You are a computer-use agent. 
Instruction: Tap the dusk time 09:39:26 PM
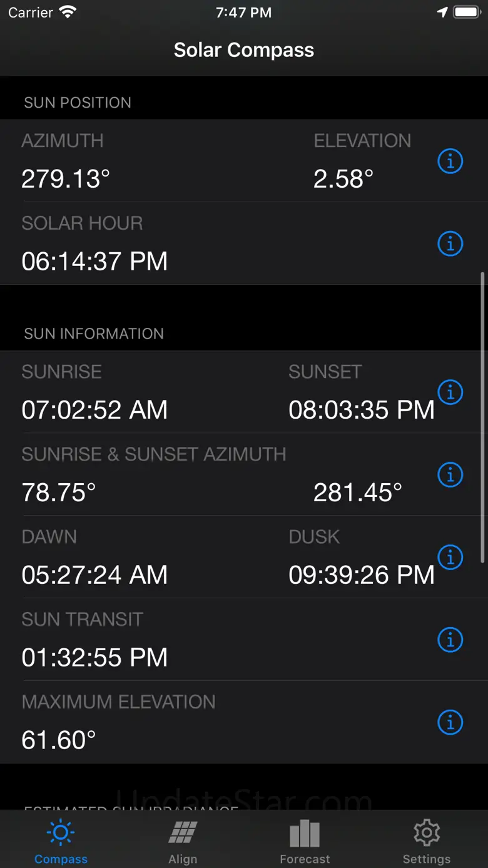(x=361, y=575)
